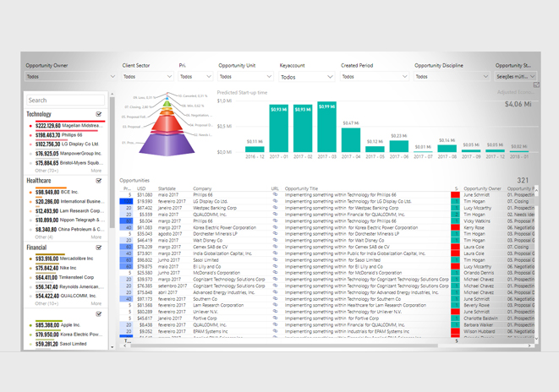Expand the Pri. filter dropdown

click(x=195, y=76)
